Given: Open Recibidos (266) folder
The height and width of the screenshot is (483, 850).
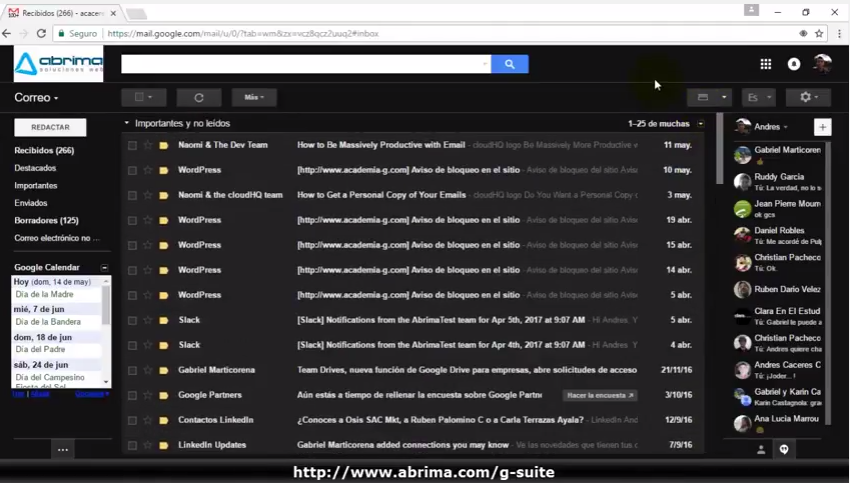Looking at the screenshot, I should point(44,150).
